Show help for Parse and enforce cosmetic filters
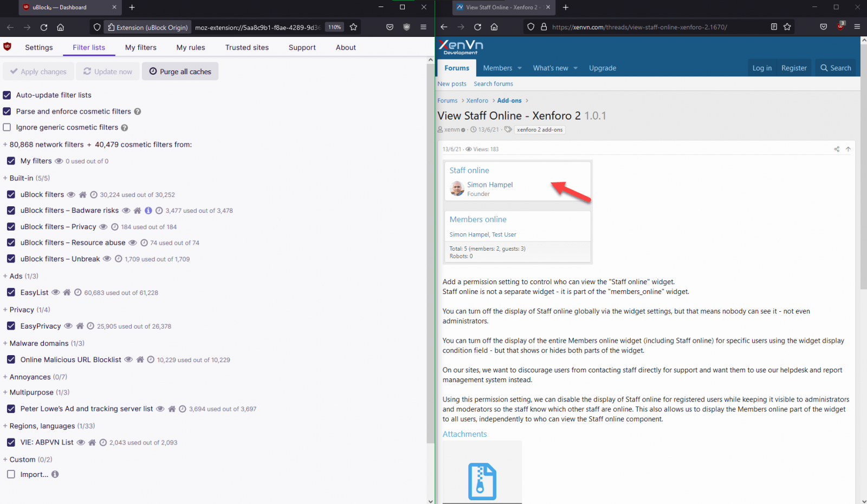 [x=138, y=112]
